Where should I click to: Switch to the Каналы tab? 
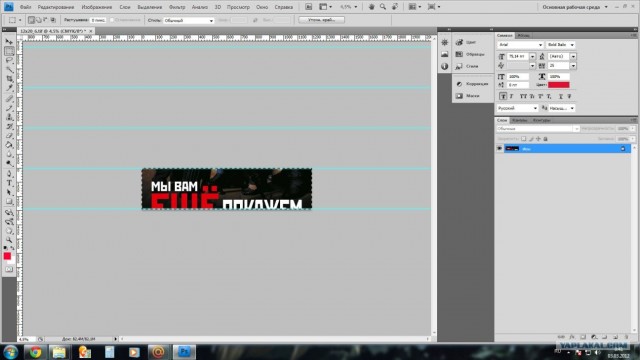(520, 120)
